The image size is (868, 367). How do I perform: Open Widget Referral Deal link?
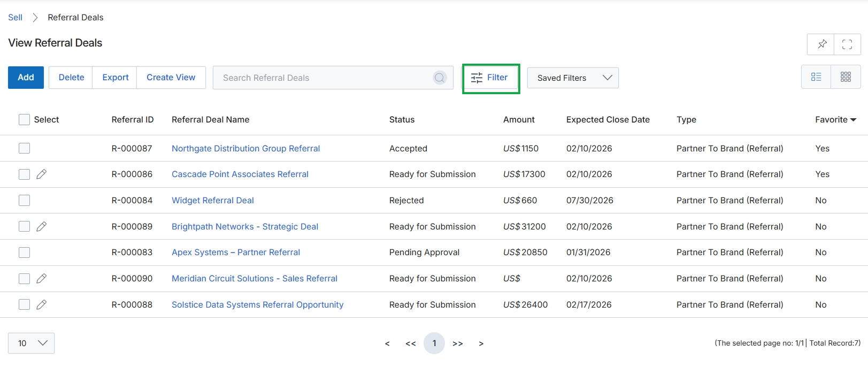(213, 200)
